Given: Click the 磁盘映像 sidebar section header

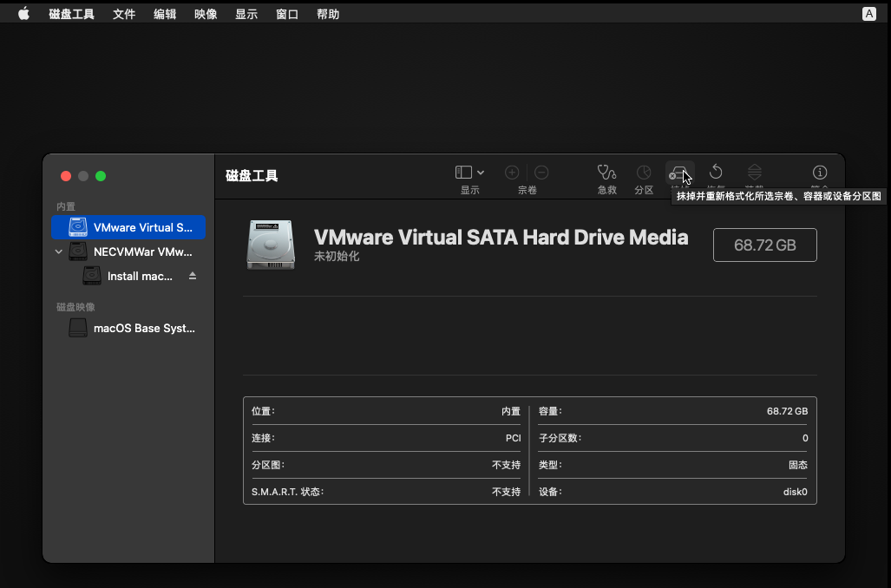Looking at the screenshot, I should coord(75,307).
